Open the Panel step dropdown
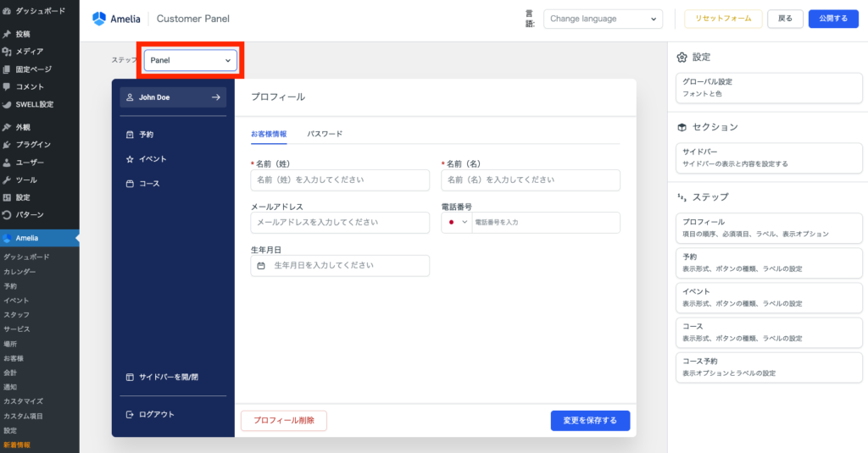 [190, 60]
